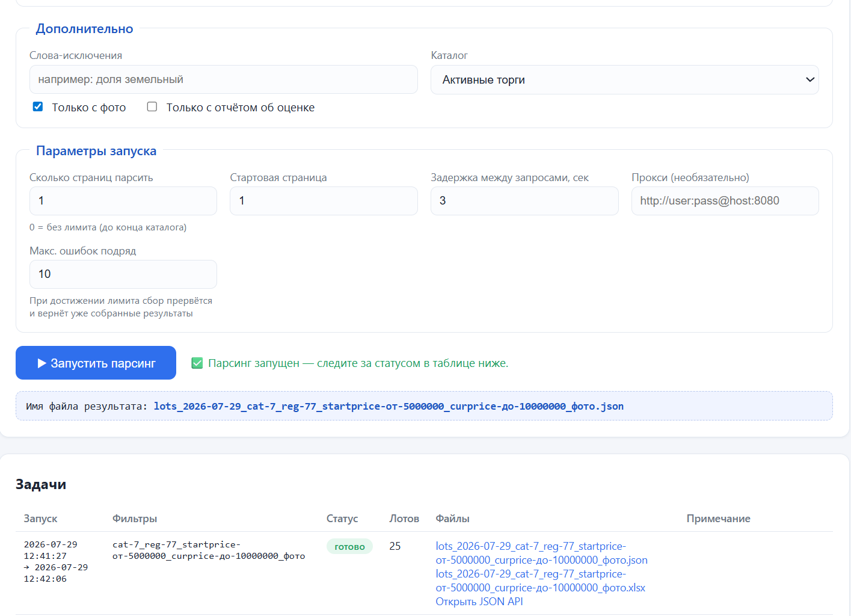Click the green checkmark icon beside status message
Screen dimensions: 851x616
coord(197,363)
